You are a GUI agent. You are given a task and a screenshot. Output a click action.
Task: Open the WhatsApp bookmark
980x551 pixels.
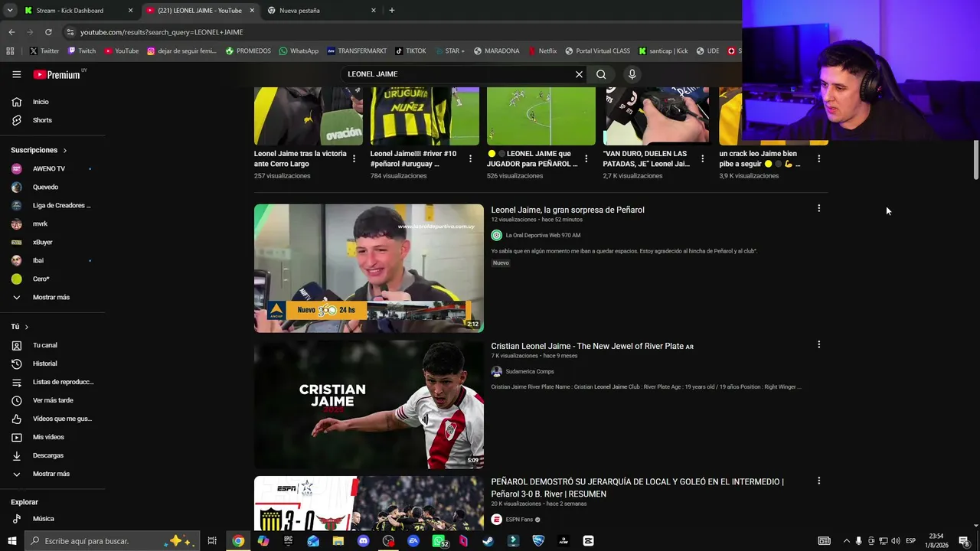point(299,51)
